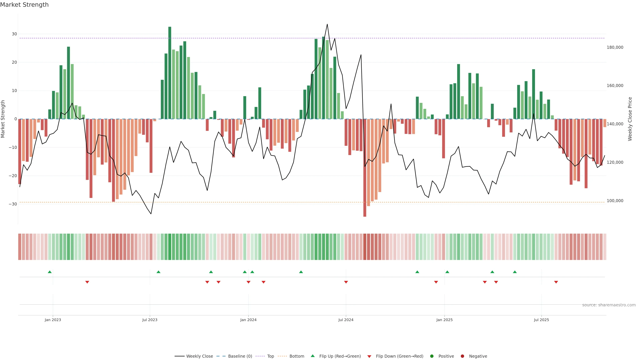This screenshot has width=644, height=362.
Task: Click flip-down marker at Jul 2024
Action: click(346, 282)
